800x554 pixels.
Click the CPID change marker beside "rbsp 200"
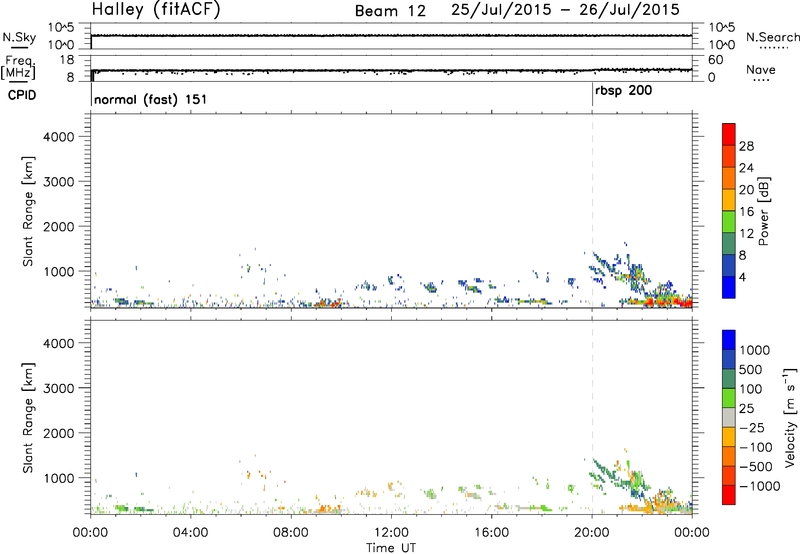592,94
